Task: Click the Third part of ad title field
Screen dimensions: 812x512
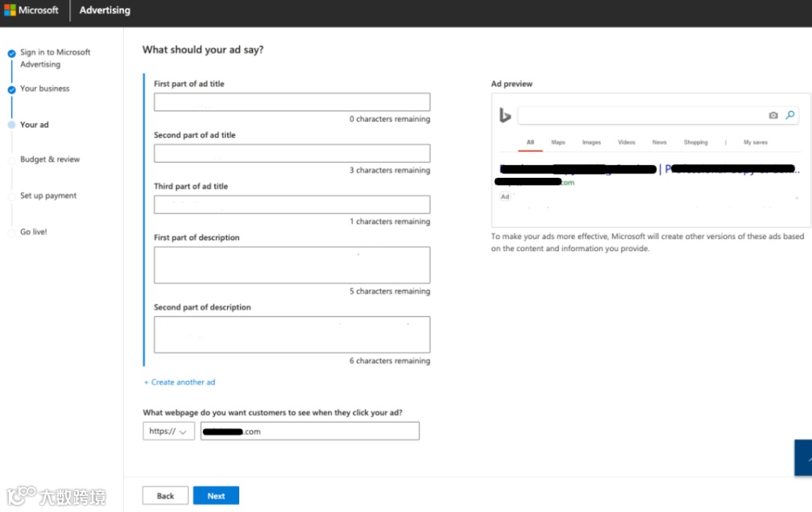Action: (292, 204)
